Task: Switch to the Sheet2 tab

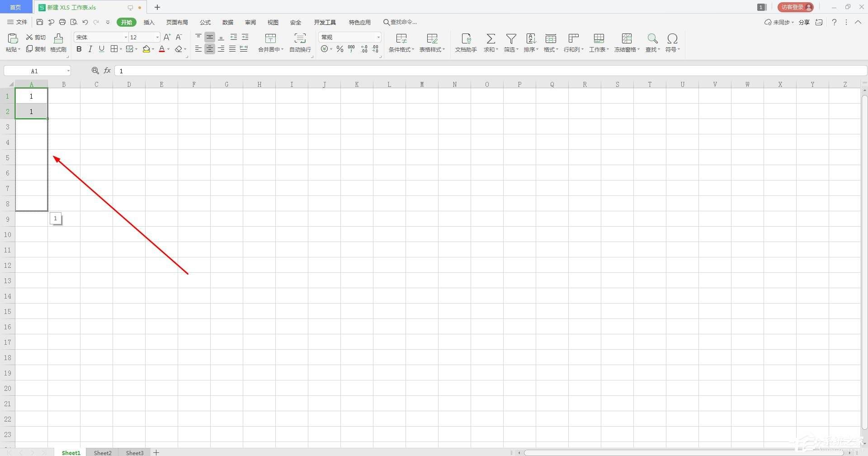Action: click(x=103, y=452)
